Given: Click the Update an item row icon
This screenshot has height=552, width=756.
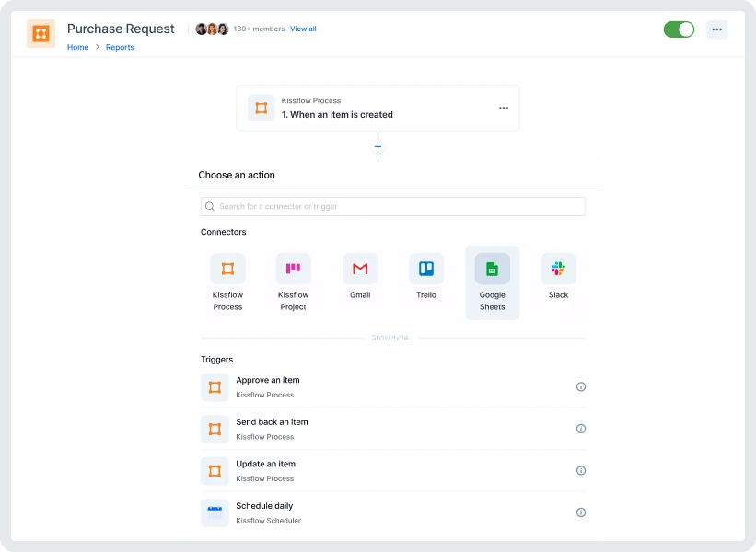Looking at the screenshot, I should 215,471.
